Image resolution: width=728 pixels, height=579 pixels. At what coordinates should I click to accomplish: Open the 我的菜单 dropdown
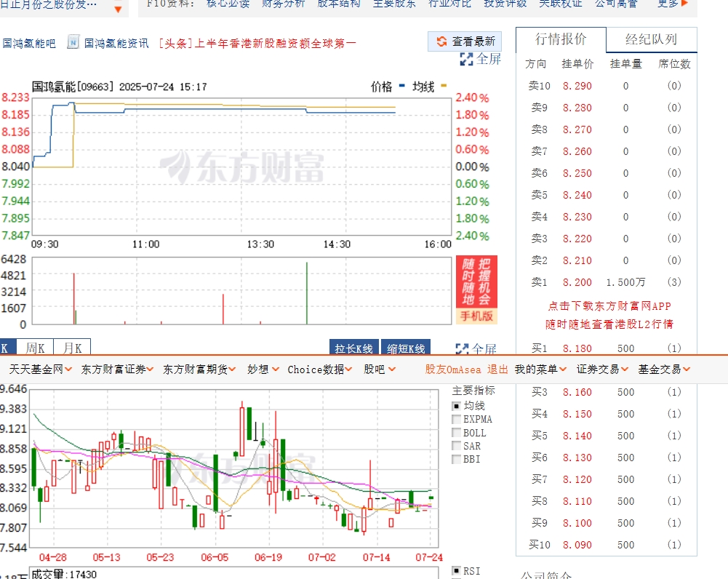[541, 369]
